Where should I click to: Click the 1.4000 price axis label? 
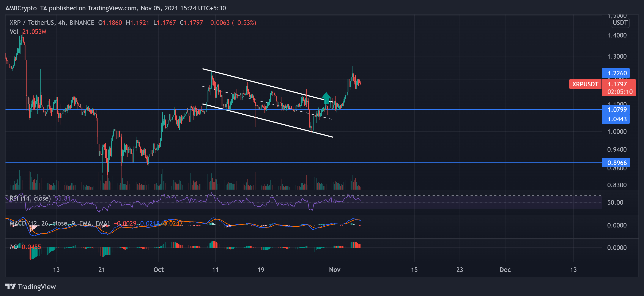[617, 36]
